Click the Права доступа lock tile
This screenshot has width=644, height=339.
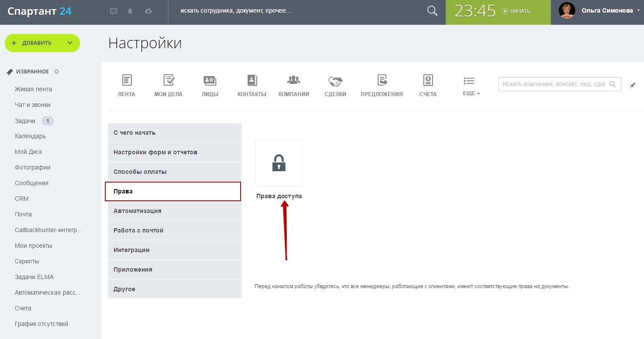pyautogui.click(x=279, y=163)
